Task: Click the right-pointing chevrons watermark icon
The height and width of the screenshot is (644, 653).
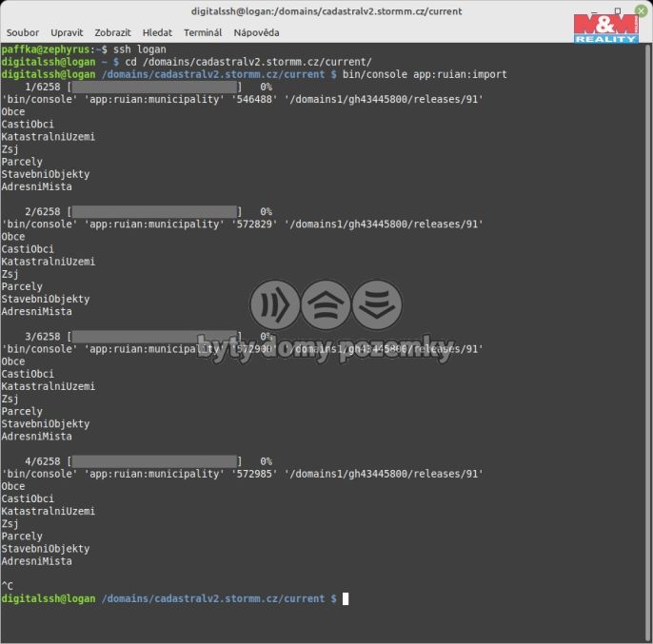Action: (275, 305)
